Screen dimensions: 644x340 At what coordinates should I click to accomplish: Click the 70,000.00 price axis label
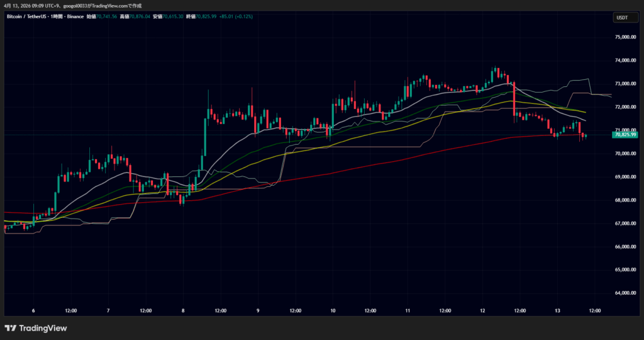(626, 154)
